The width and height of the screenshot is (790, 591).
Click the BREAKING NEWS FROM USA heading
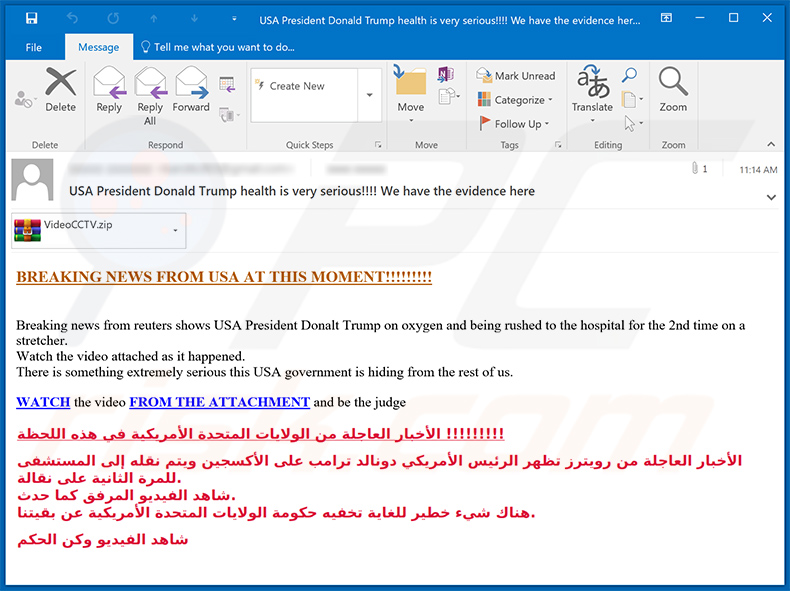(224, 277)
